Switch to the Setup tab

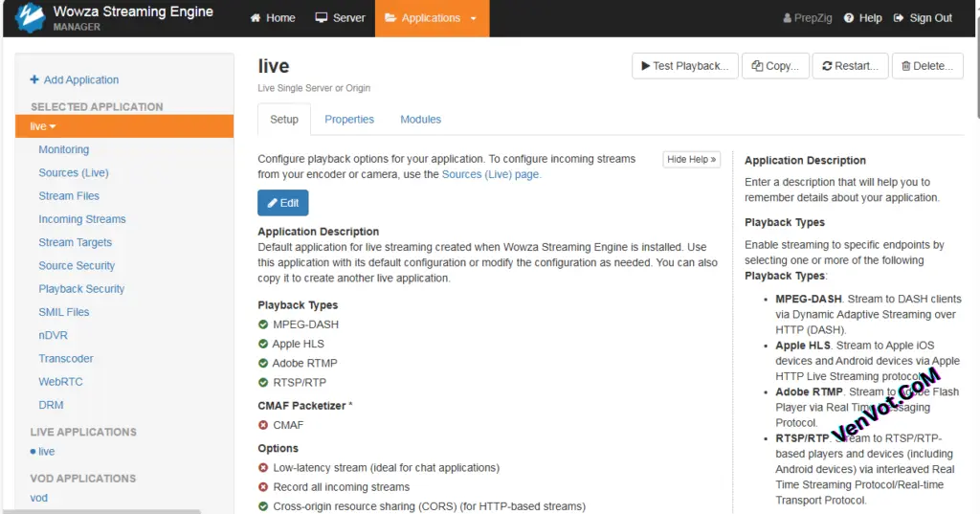283,120
